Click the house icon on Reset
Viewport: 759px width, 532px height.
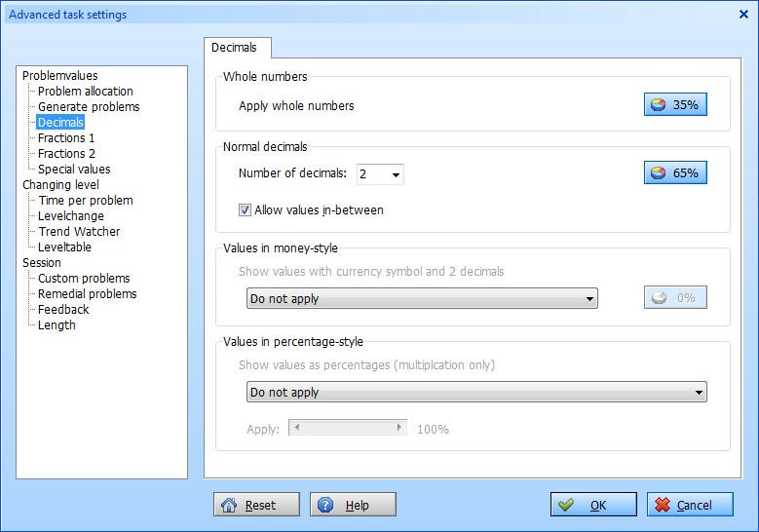click(x=228, y=505)
